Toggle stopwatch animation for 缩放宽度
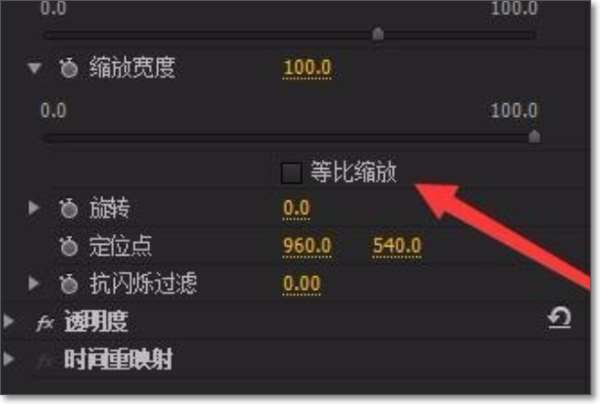600x404 pixels. tap(69, 68)
